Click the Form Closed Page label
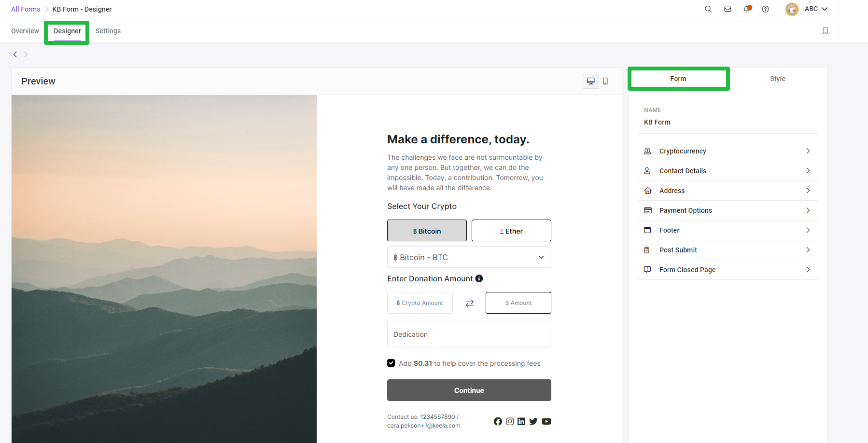 click(687, 270)
